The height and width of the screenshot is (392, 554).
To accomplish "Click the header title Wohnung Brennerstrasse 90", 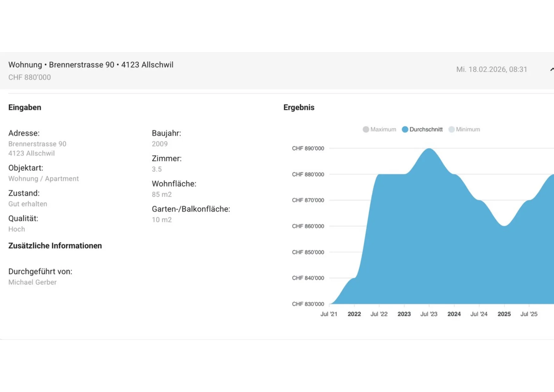I will (91, 65).
